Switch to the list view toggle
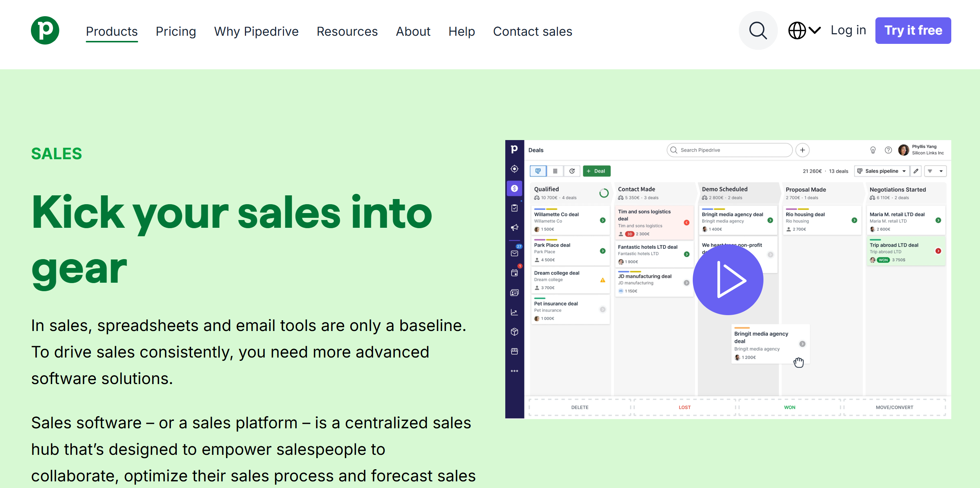This screenshot has height=488, width=980. tap(555, 171)
